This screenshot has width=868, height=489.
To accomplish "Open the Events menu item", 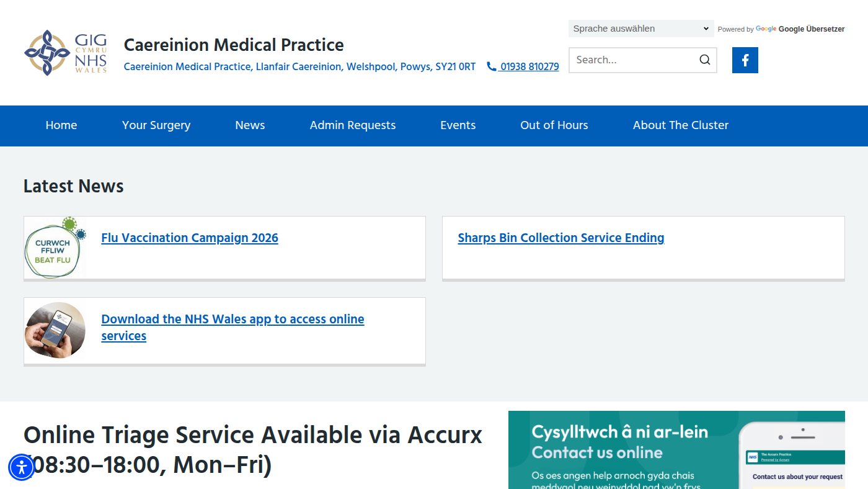I will (458, 125).
